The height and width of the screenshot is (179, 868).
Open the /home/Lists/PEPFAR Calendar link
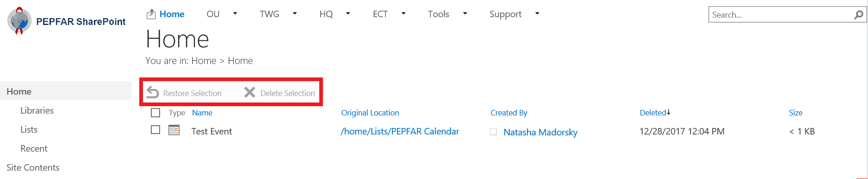tap(400, 131)
